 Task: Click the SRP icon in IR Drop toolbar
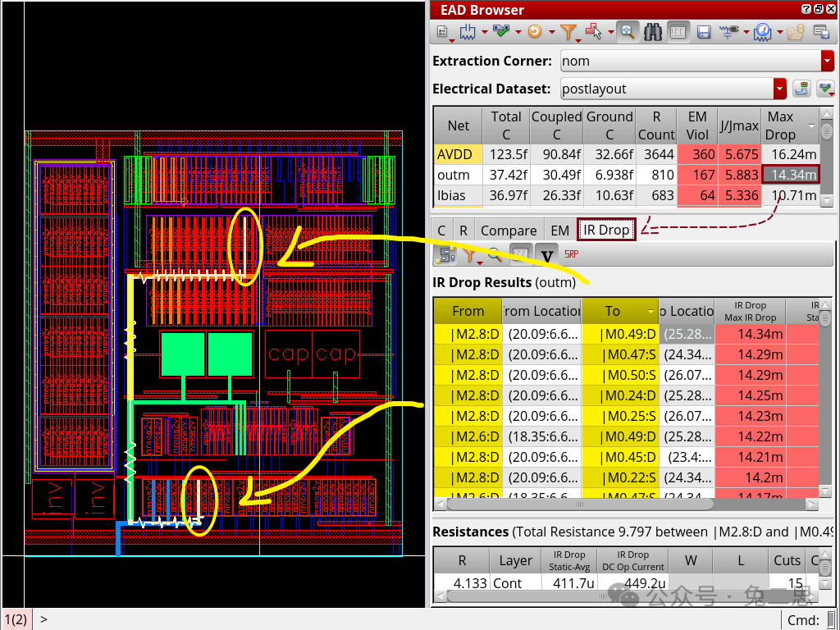pos(572,255)
